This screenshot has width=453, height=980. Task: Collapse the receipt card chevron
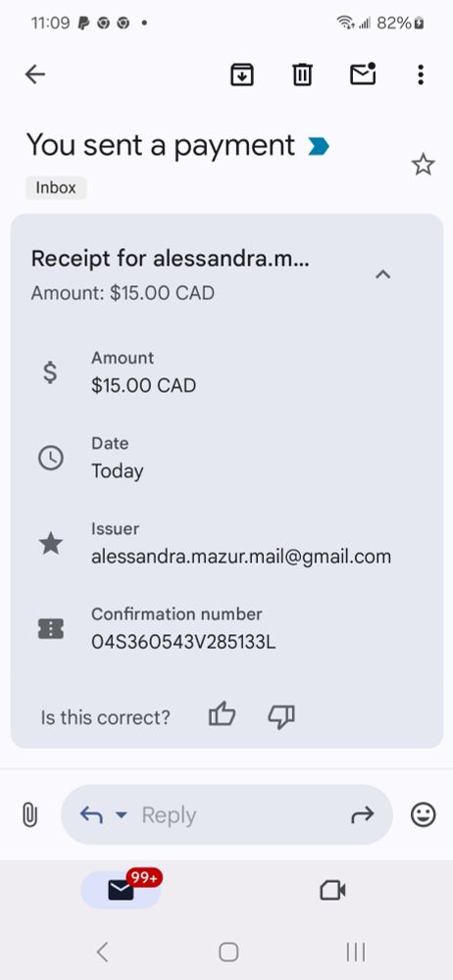383,273
